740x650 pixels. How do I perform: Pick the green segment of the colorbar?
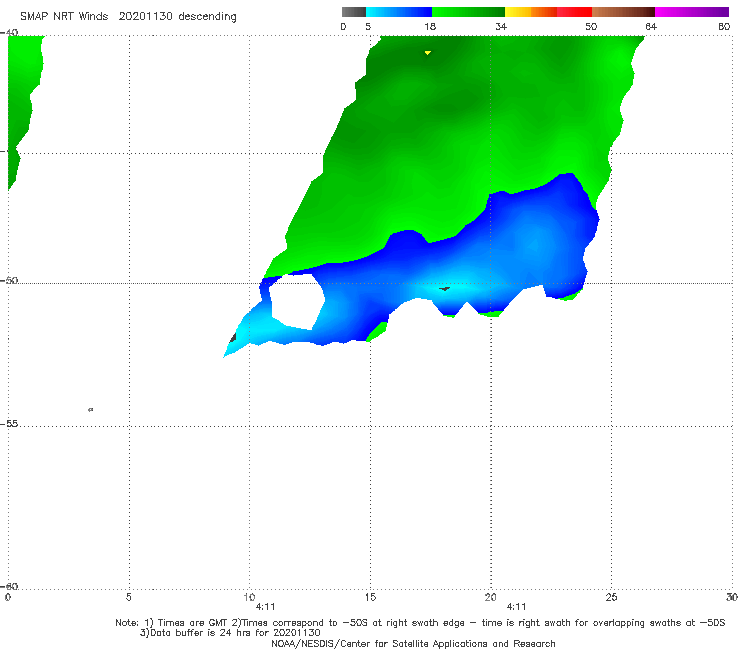(x=468, y=12)
